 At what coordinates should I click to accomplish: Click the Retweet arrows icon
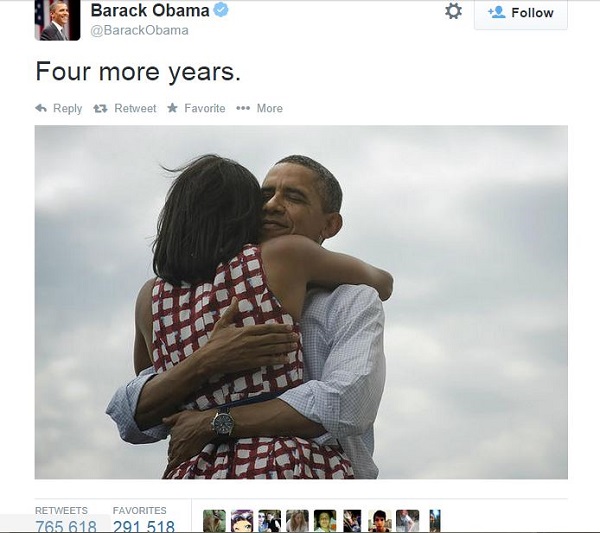pyautogui.click(x=100, y=109)
